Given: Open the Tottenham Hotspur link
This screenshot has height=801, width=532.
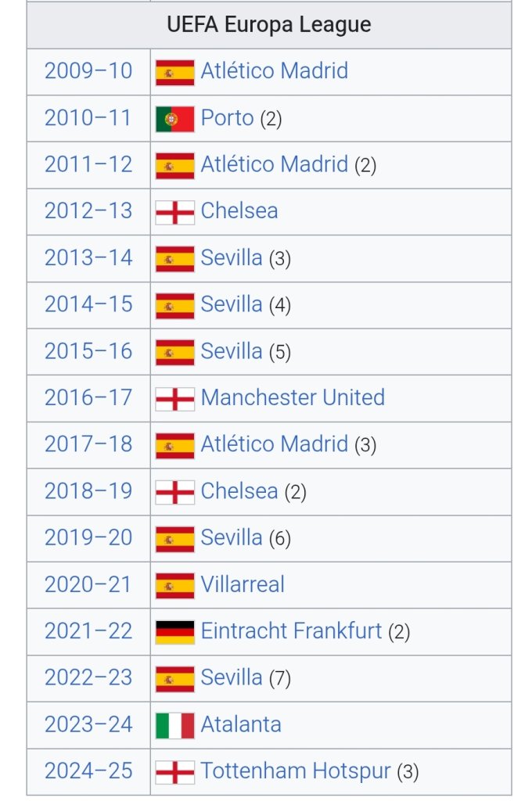Looking at the screenshot, I should click(x=296, y=770).
